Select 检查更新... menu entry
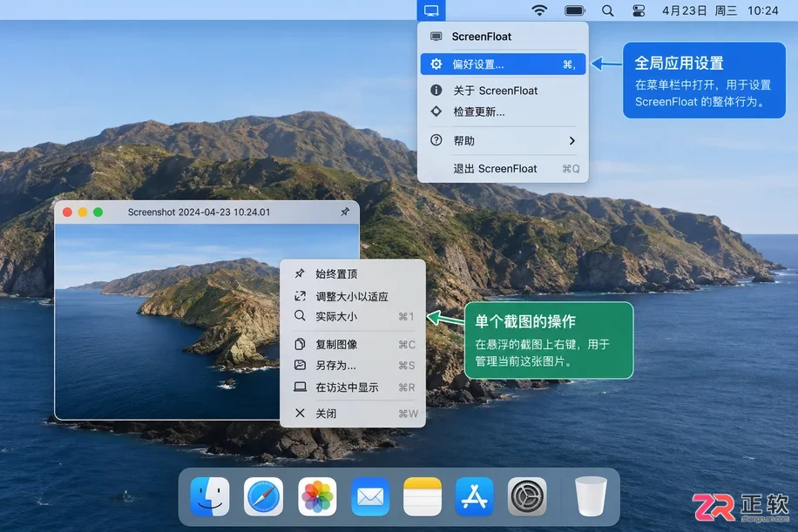 (503, 112)
